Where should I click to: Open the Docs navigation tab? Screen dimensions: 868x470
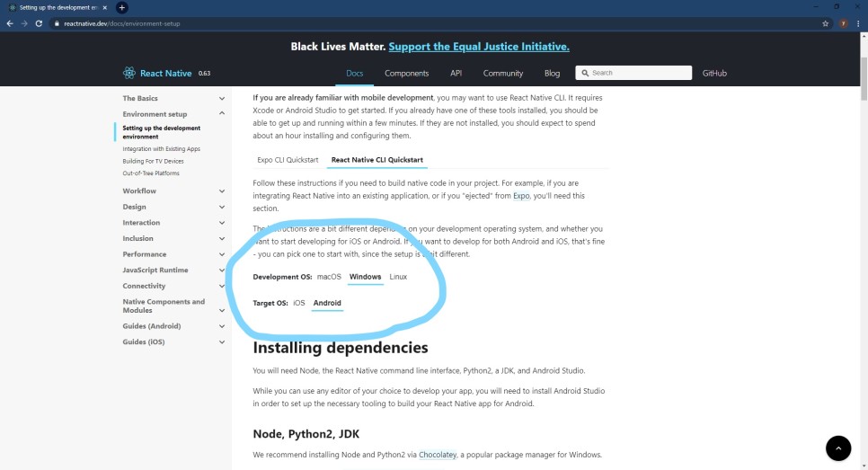pyautogui.click(x=354, y=73)
